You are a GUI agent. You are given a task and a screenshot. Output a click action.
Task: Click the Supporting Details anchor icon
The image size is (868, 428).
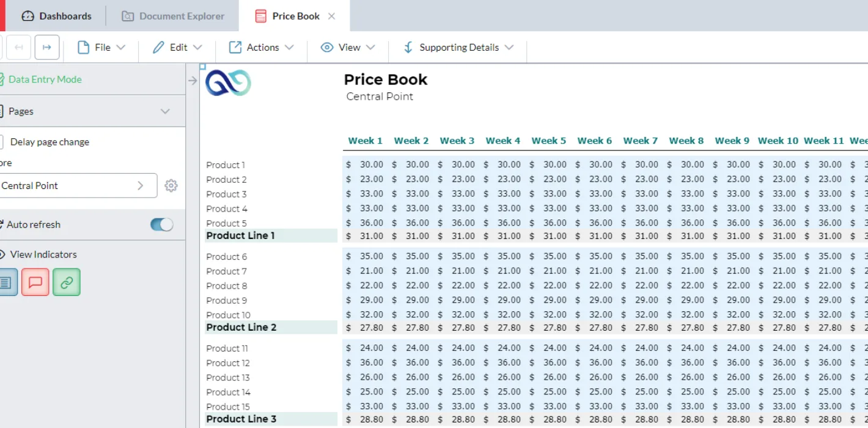(x=408, y=47)
